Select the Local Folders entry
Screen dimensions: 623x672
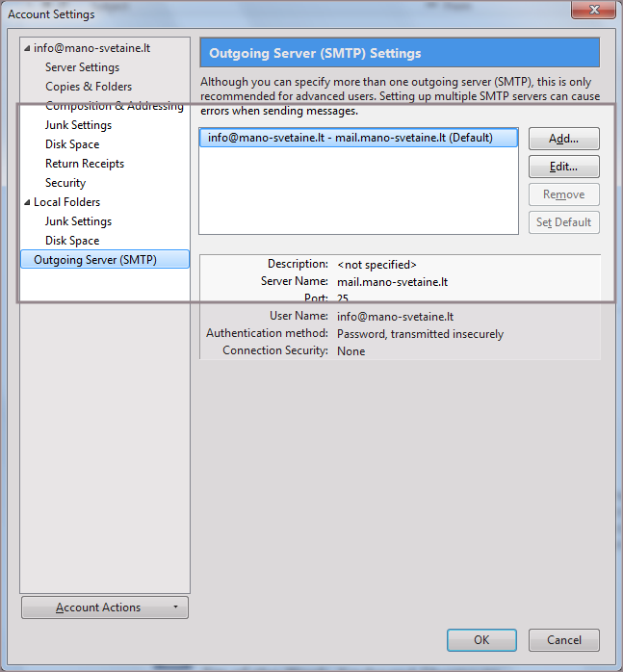tap(66, 202)
